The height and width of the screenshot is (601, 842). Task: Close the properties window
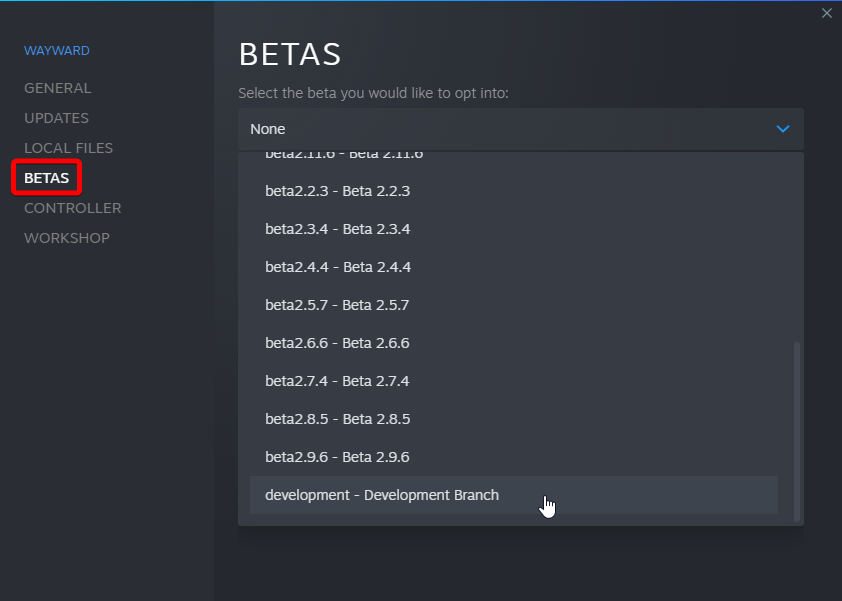pos(826,13)
